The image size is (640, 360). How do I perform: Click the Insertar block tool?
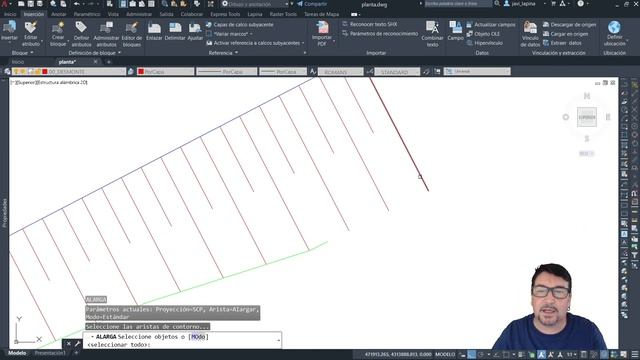[x=9, y=32]
